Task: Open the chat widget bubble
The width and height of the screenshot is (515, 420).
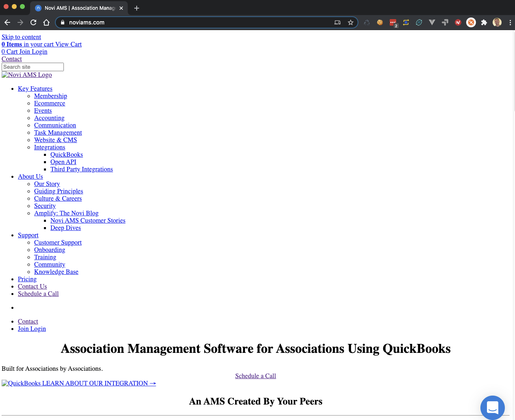Action: (493, 407)
